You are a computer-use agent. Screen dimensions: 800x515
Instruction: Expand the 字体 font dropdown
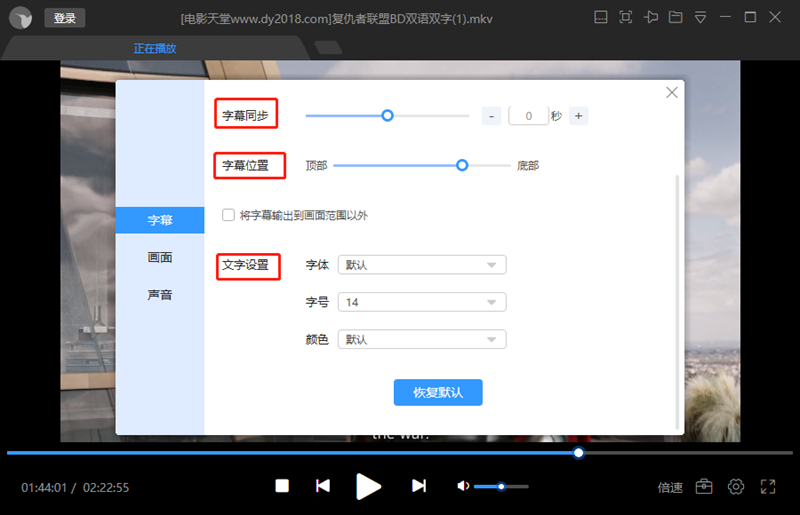point(422,265)
